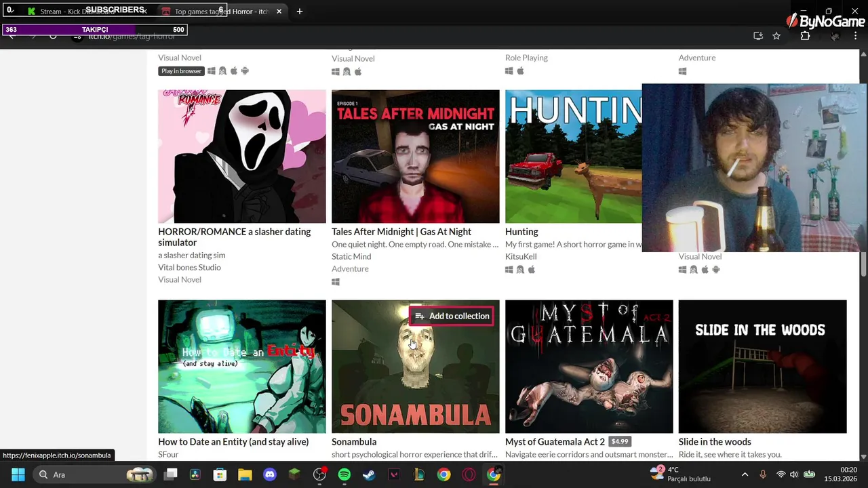The image size is (868, 488).
Task: Click the Play in browser badge
Action: (x=181, y=71)
